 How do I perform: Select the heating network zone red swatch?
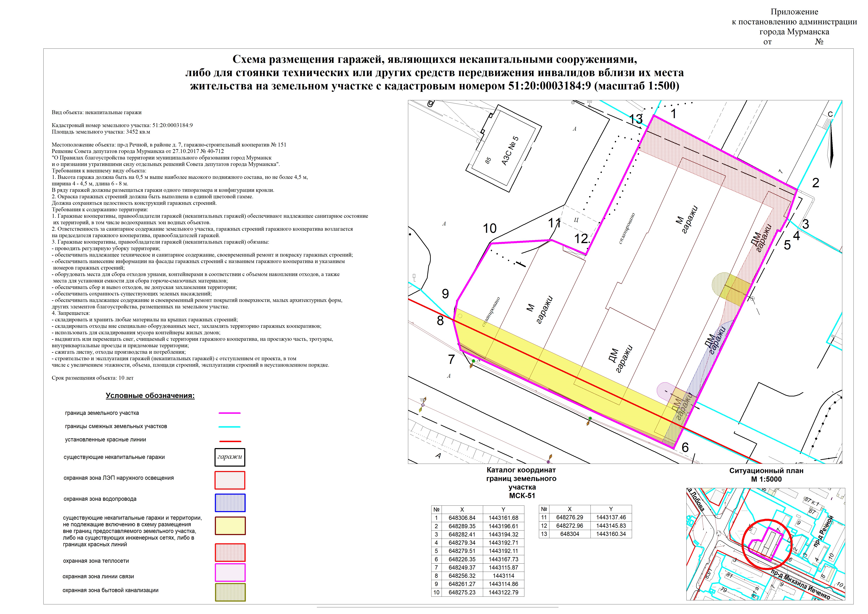230,552
